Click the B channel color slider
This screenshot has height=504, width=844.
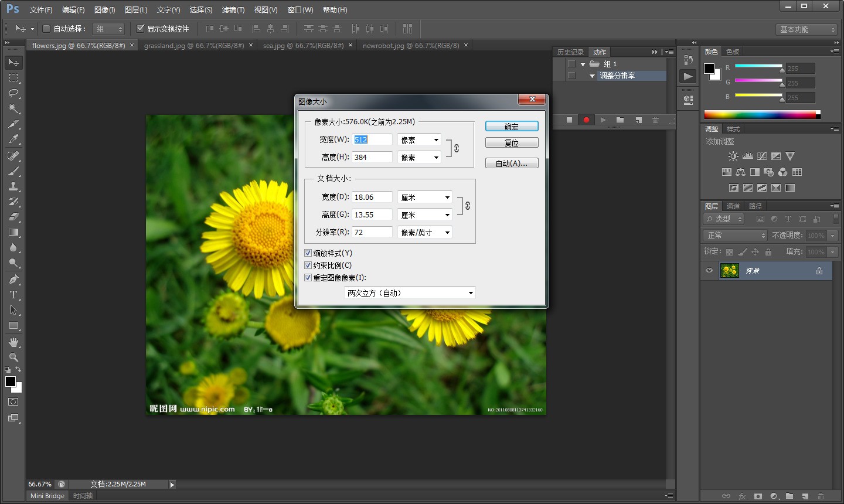click(758, 96)
